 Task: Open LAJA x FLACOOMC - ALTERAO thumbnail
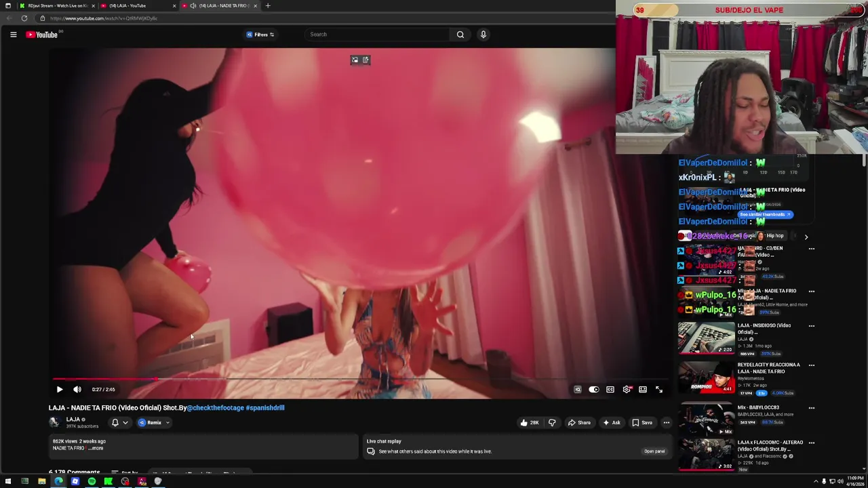[x=706, y=455]
